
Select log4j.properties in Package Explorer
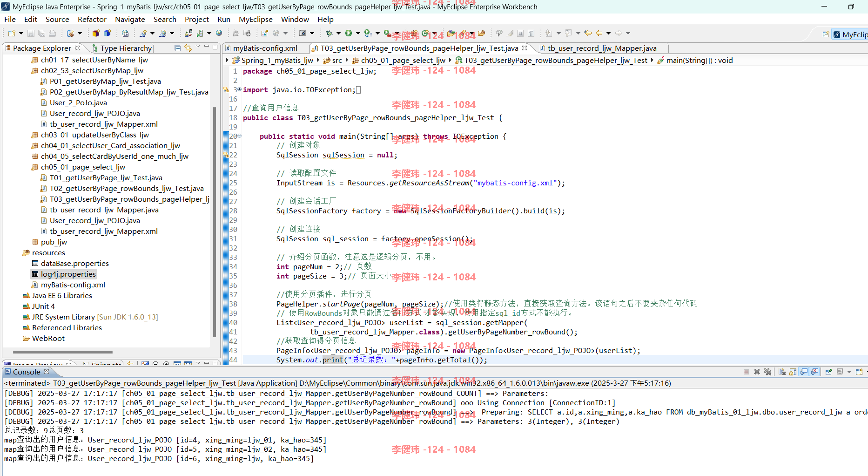click(68, 274)
